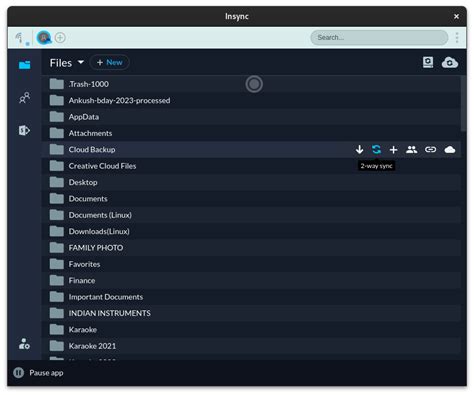Select the Important Documents folder

pyautogui.click(x=251, y=297)
